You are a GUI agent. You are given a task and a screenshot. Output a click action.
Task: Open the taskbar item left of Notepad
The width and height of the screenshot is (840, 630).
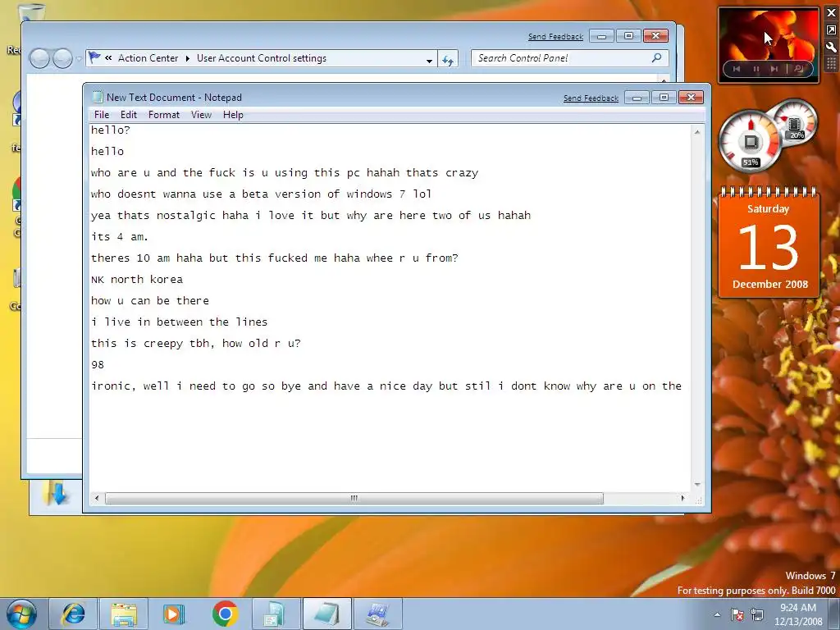(276, 614)
